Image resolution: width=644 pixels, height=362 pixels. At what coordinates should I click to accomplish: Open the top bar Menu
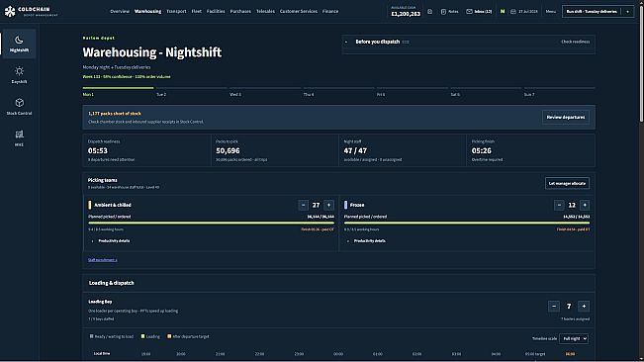coord(550,12)
